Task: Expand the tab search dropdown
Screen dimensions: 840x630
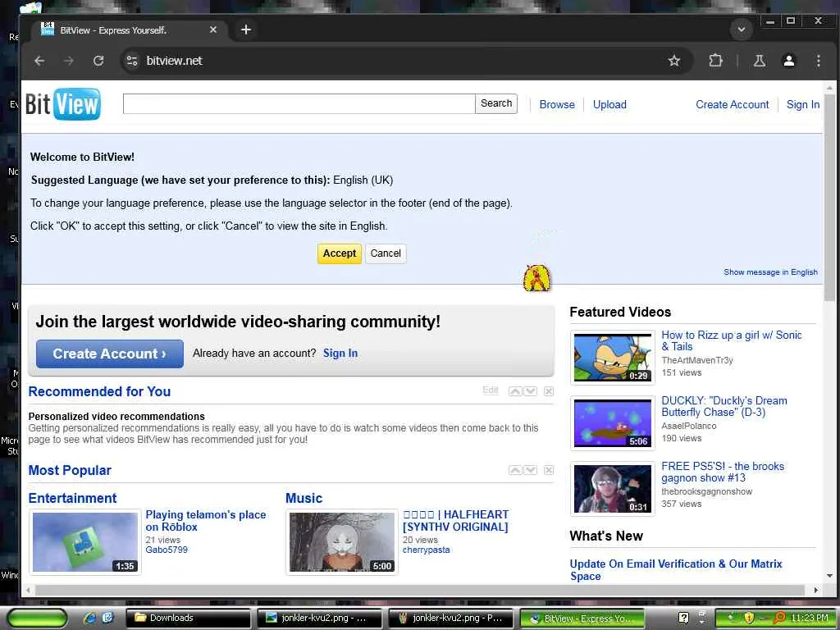Action: point(742,29)
